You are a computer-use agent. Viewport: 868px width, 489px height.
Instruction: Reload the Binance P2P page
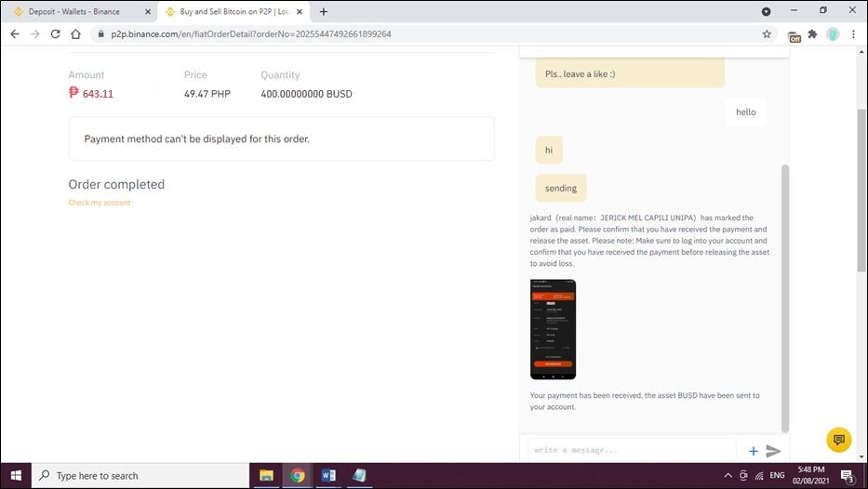[x=55, y=33]
